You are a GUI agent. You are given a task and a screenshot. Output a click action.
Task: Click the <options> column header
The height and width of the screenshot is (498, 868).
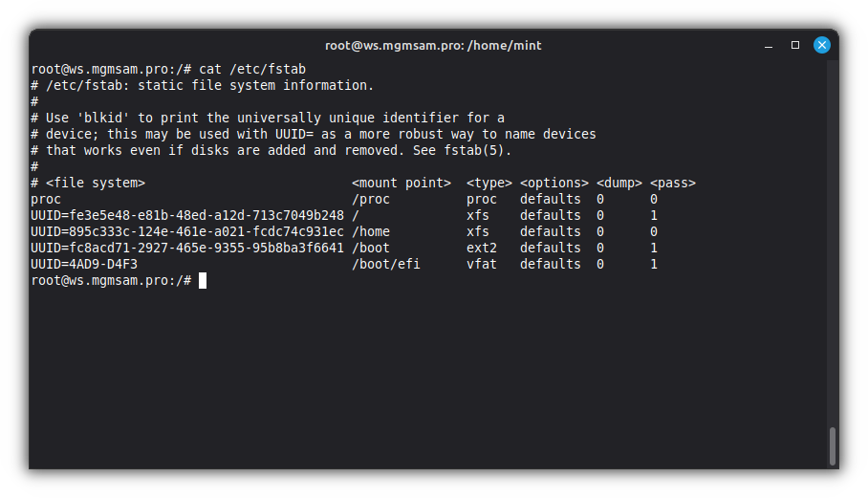pos(554,183)
